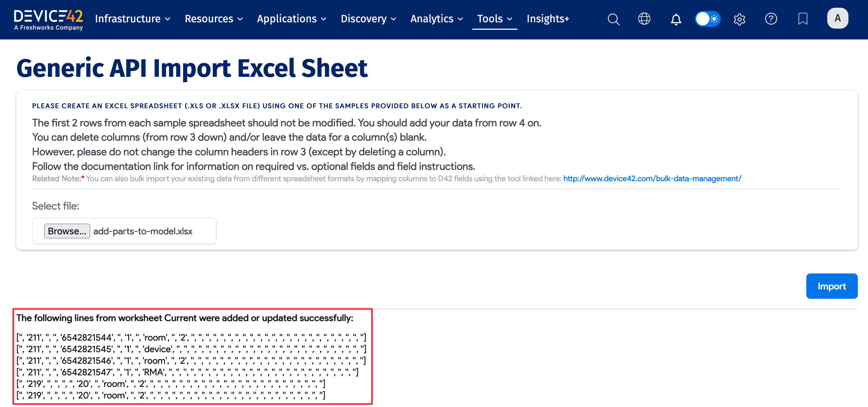Go to Insights+ in navigation
868x407 pixels.
(x=547, y=19)
